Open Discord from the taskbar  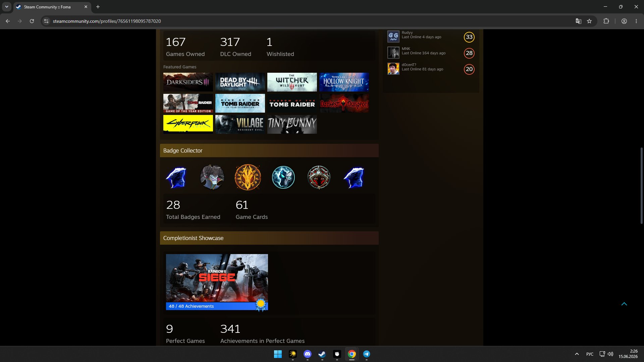[307, 354]
